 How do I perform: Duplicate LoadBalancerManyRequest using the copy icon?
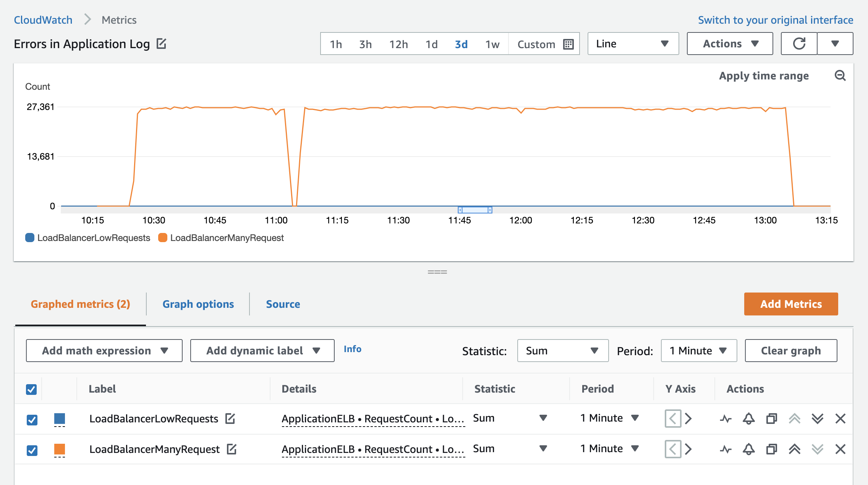click(x=771, y=449)
